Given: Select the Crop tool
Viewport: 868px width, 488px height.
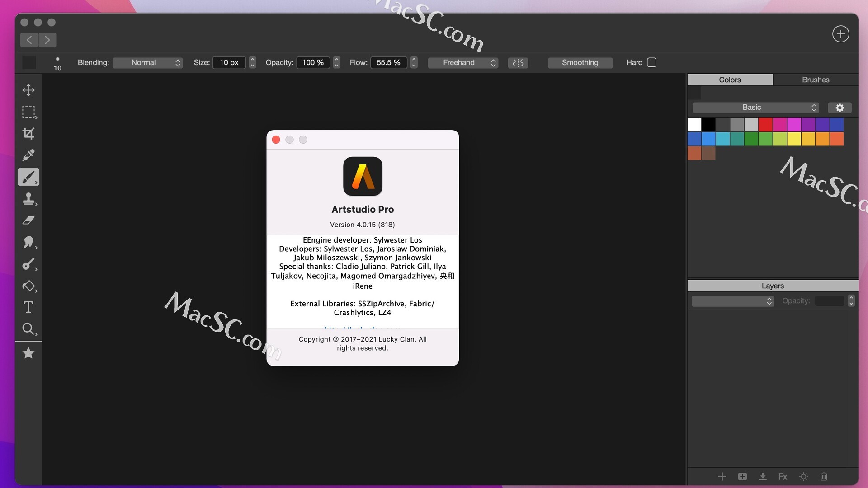Looking at the screenshot, I should point(28,133).
